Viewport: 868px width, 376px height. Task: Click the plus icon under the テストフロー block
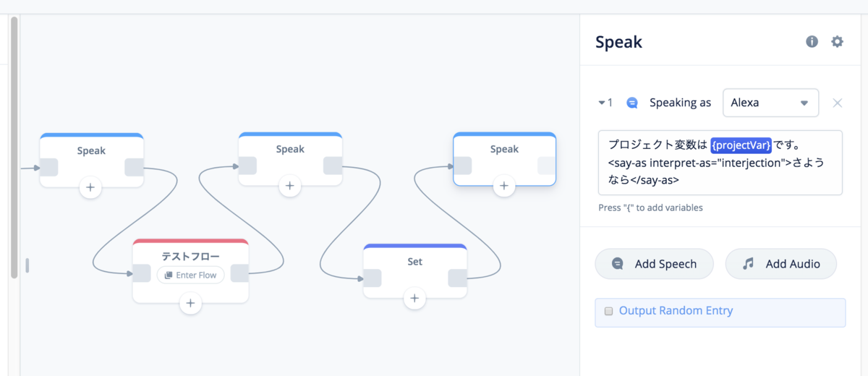(190, 303)
